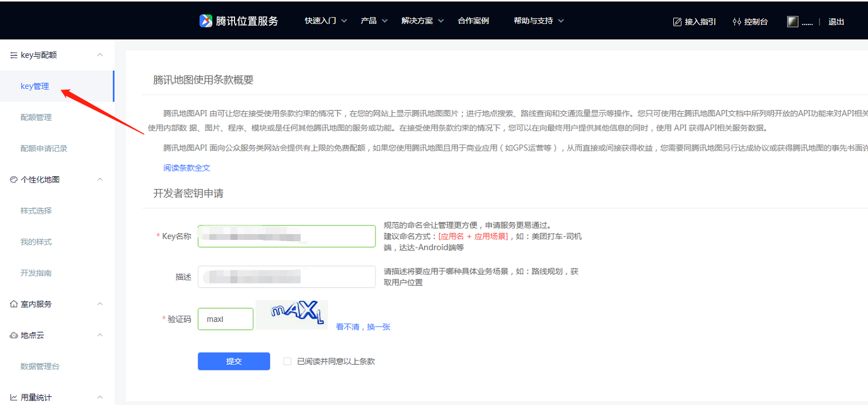Click the 验证码 input field
This screenshot has height=405, width=868.
(x=225, y=319)
